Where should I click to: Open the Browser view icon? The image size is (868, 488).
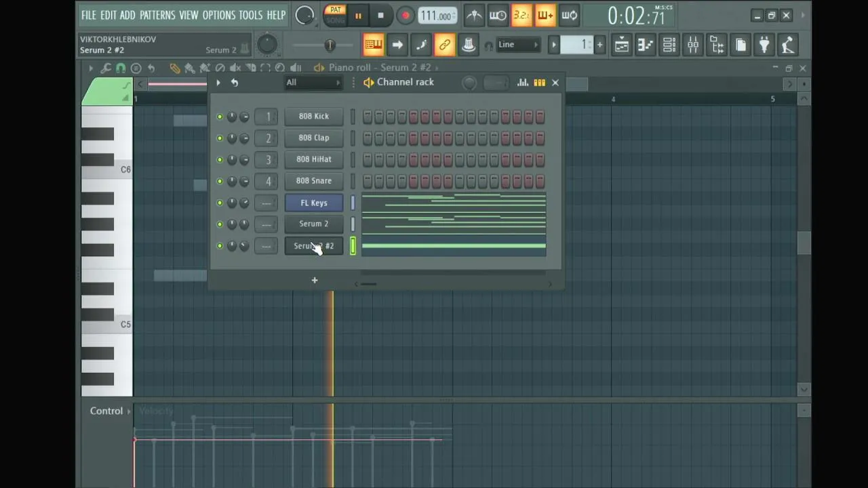716,45
